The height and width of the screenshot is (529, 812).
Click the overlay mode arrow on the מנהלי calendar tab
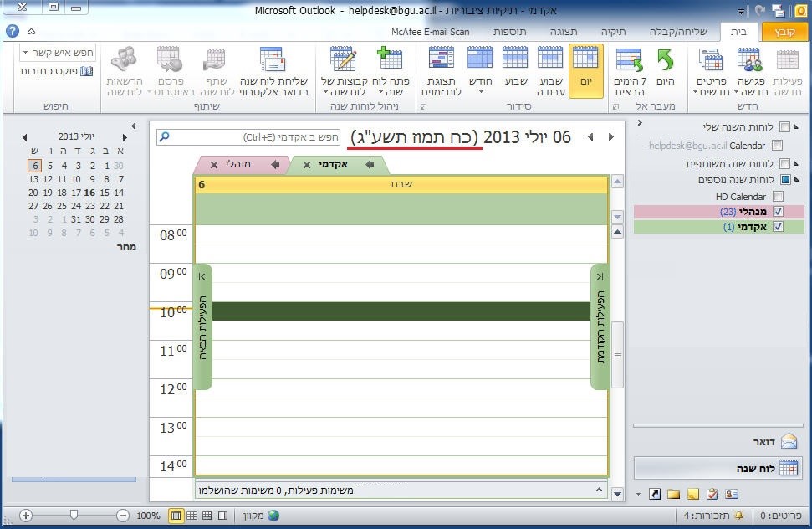pos(275,164)
